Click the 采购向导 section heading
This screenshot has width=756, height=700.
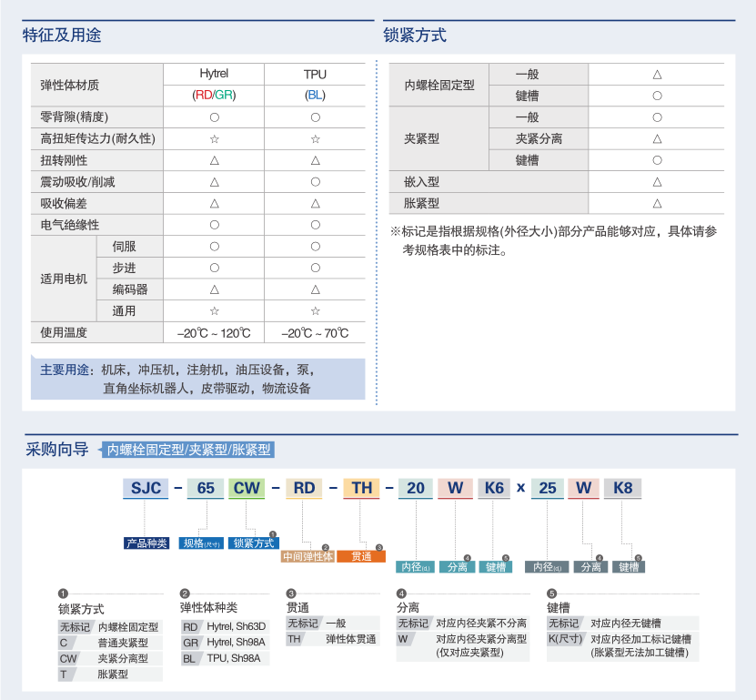point(56,449)
